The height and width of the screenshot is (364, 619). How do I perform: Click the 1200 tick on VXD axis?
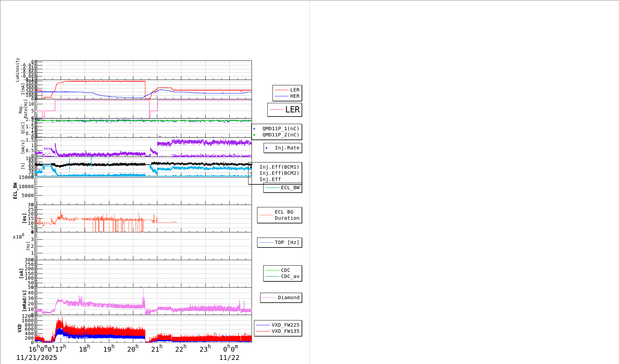(x=28, y=316)
